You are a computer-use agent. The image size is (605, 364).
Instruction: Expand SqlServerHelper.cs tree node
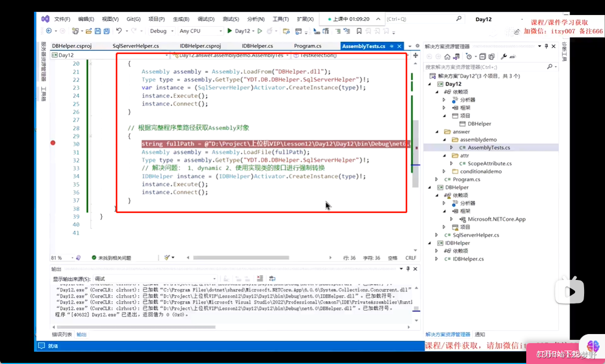[437, 235]
